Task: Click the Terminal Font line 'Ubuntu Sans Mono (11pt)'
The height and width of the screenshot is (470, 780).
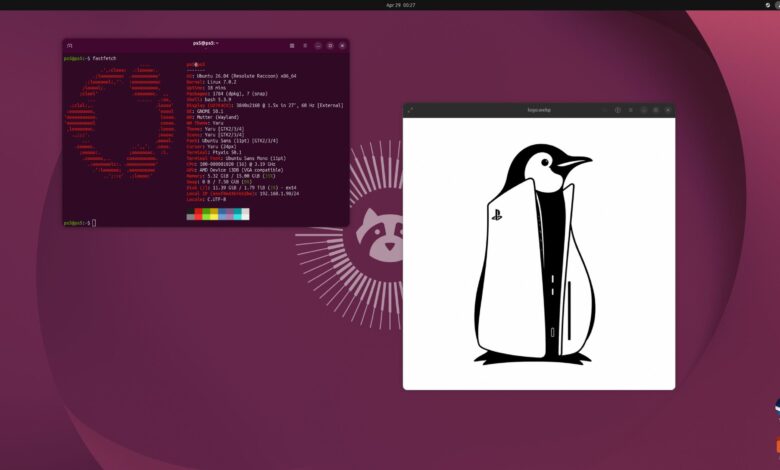Action: pyautogui.click(x=256, y=159)
